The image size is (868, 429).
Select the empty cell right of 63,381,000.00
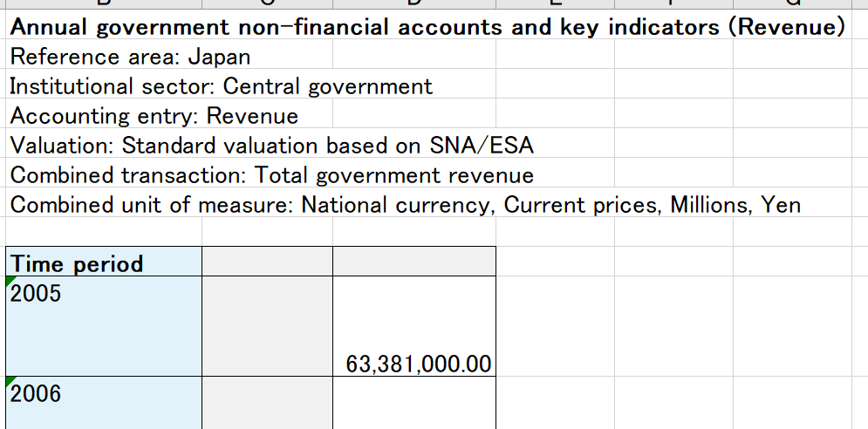click(x=555, y=326)
